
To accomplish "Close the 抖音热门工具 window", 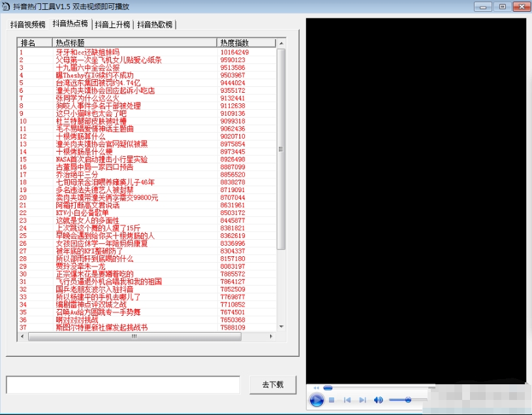I will [522, 7].
